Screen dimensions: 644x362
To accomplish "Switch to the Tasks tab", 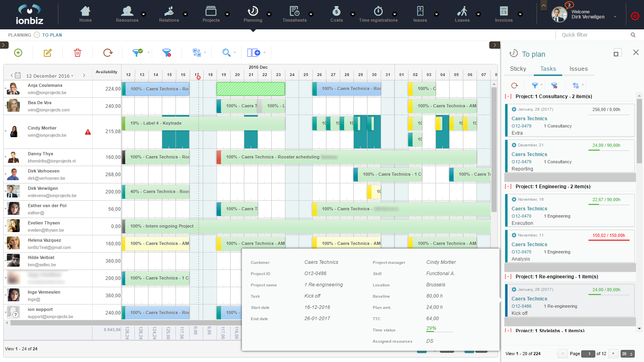I will (548, 69).
